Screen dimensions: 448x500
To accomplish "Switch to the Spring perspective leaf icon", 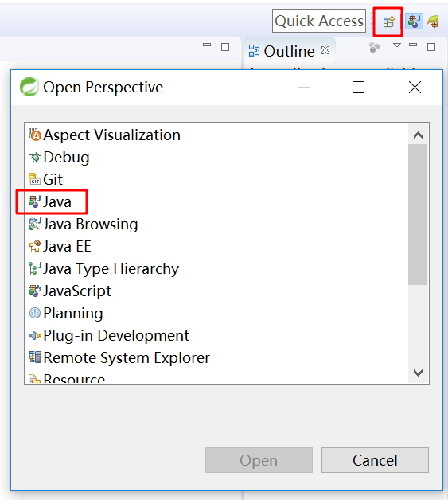I will (x=434, y=21).
